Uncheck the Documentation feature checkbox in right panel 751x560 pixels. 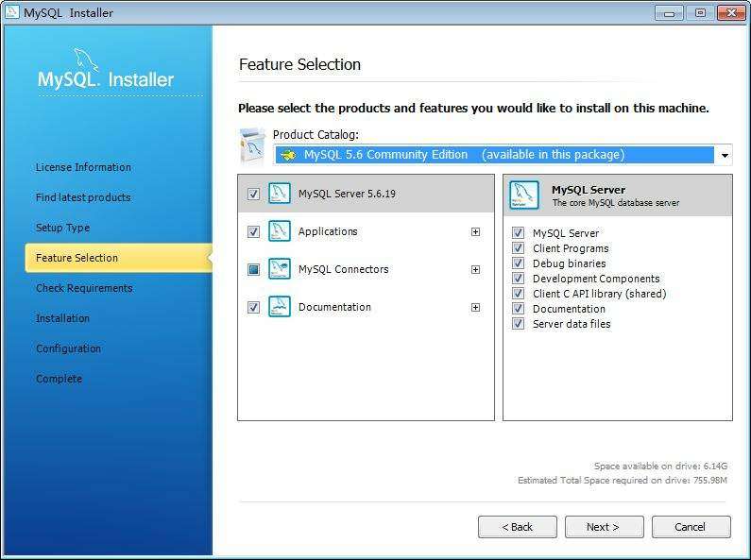point(518,308)
